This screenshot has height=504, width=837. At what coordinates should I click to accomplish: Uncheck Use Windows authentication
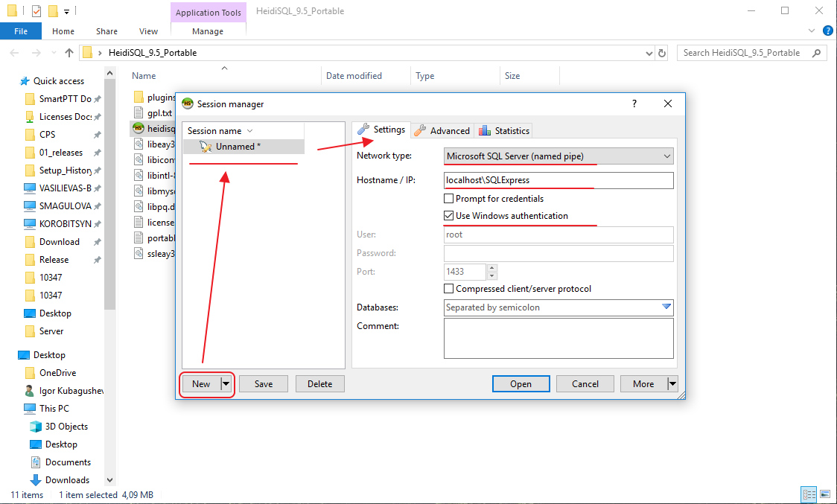[448, 216]
